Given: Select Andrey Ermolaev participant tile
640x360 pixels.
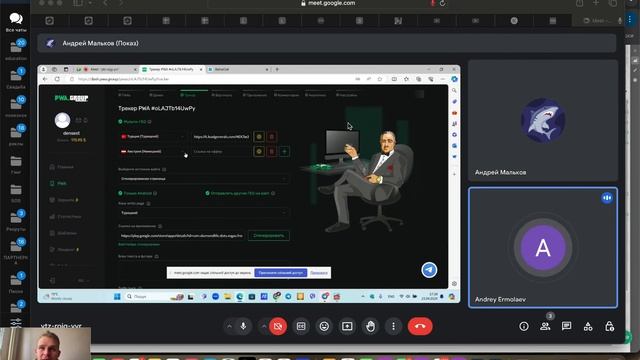Looking at the screenshot, I should click(x=543, y=247).
